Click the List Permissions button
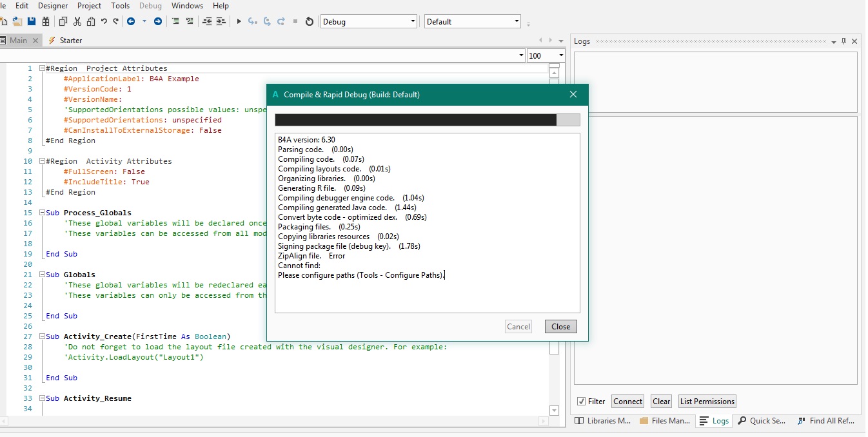 coord(707,402)
